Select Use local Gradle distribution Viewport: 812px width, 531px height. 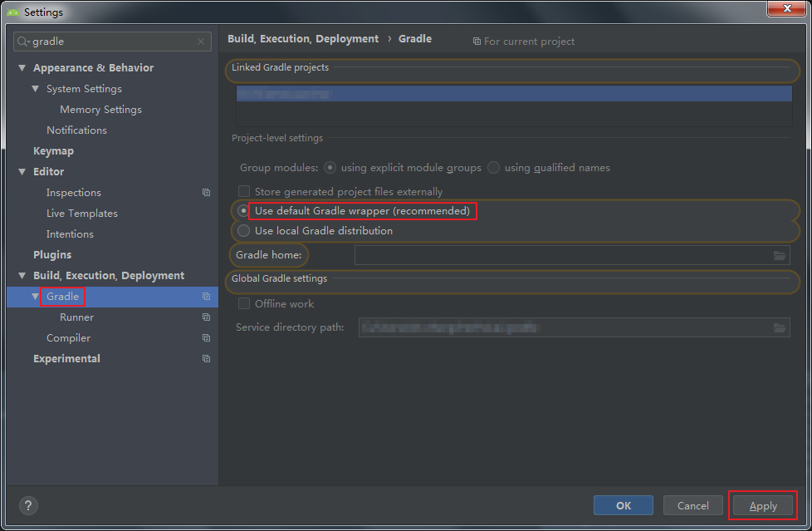click(x=243, y=231)
